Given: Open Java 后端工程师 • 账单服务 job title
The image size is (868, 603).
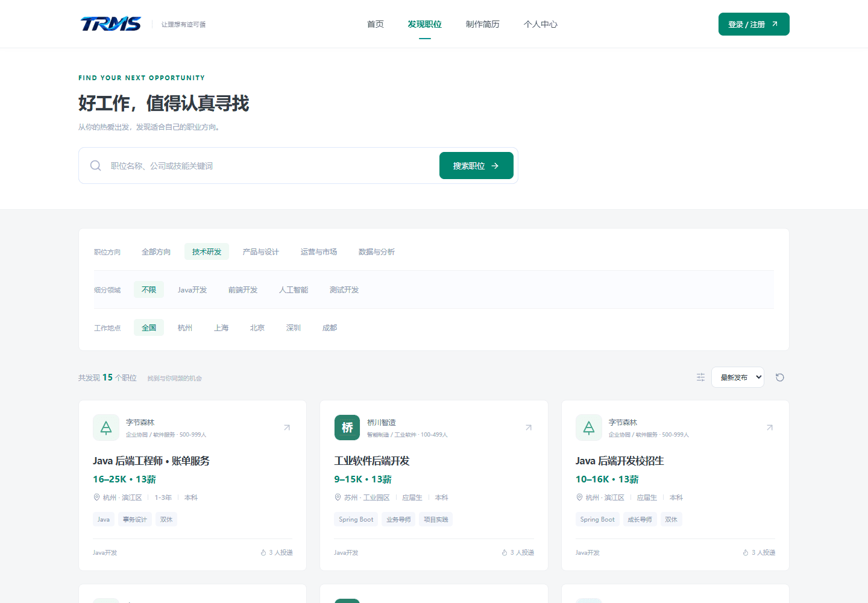Looking at the screenshot, I should [151, 461].
